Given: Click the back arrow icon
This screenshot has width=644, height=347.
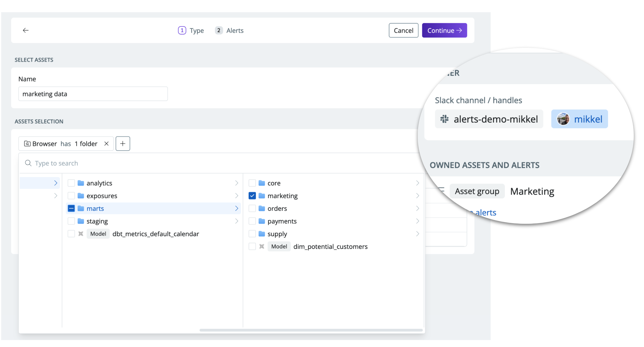Looking at the screenshot, I should 26,30.
